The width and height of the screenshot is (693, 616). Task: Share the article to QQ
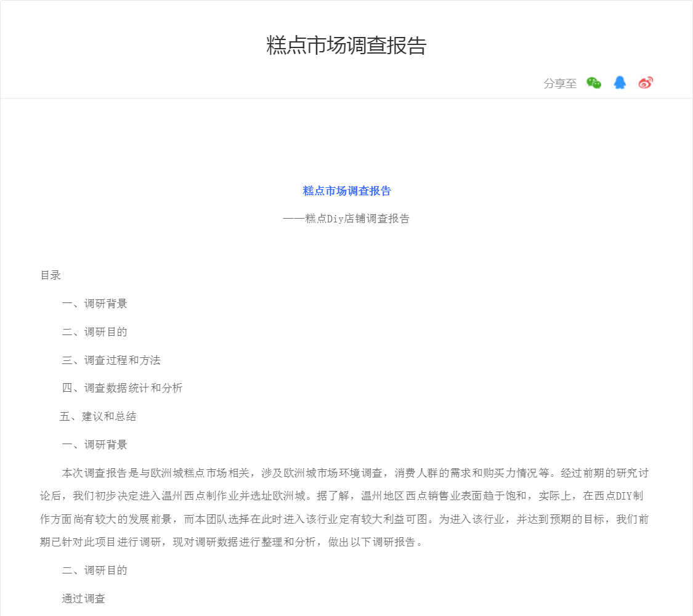(620, 83)
